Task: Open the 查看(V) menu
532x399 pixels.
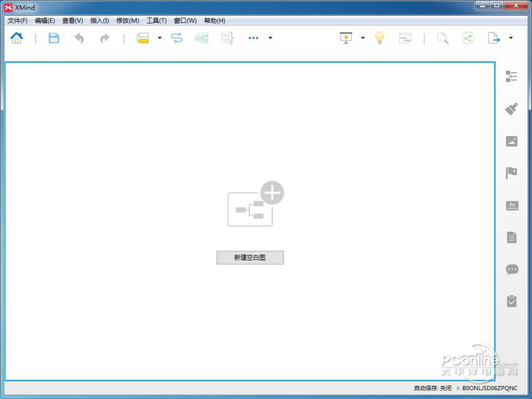Action: pos(73,21)
